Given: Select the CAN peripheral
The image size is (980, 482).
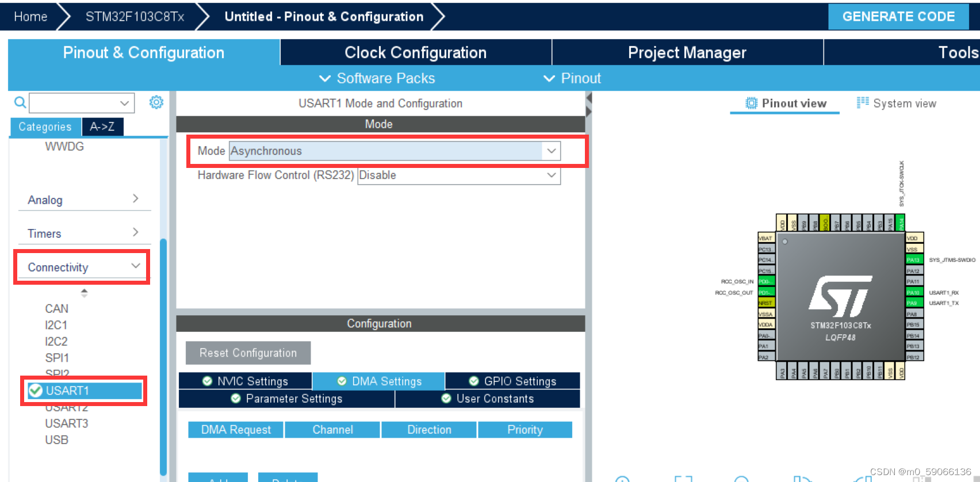Looking at the screenshot, I should pyautogui.click(x=57, y=309).
